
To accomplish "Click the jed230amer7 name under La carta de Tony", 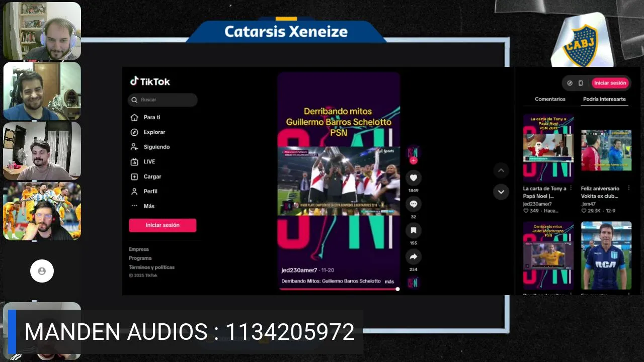I will (x=537, y=204).
